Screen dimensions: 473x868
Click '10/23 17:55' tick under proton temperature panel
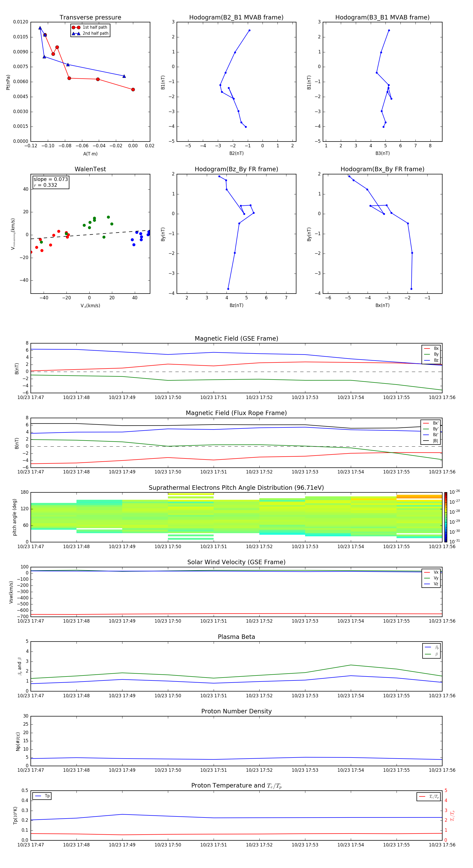coord(396,845)
